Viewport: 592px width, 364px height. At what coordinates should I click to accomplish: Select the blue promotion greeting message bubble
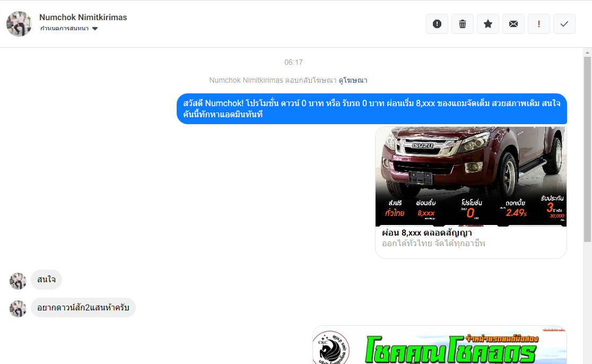[372, 109]
